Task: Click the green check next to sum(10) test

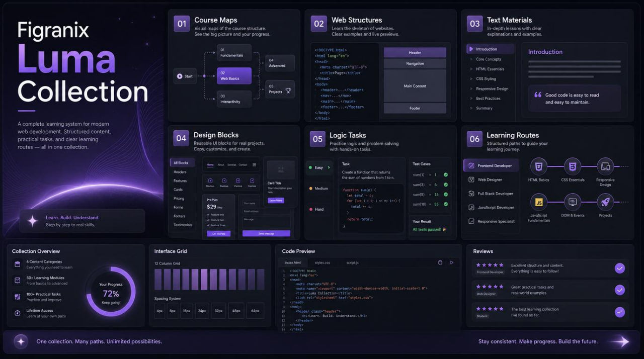Action: point(446,204)
